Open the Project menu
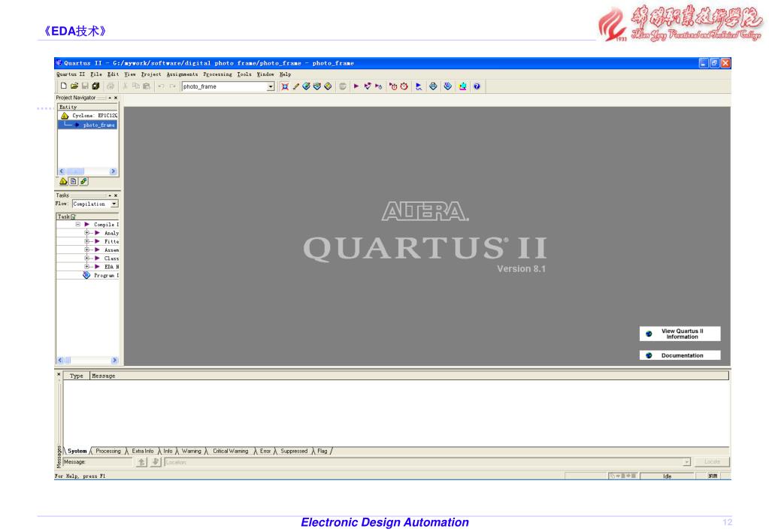Screen dimensions: 769x532 151,74
